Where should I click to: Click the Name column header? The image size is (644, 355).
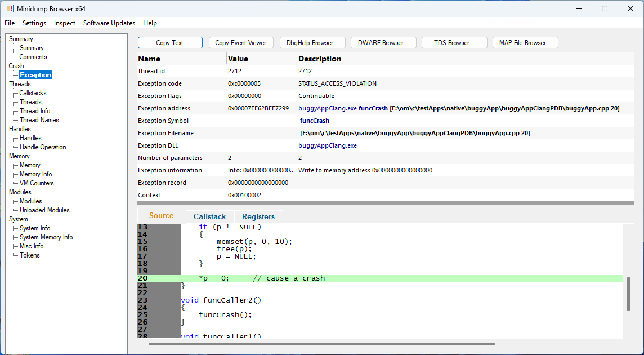point(181,59)
